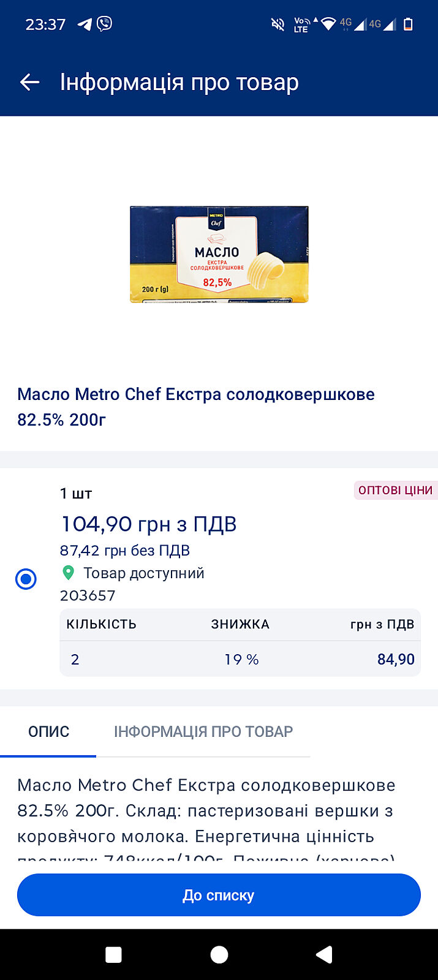The height and width of the screenshot is (980, 438).
Task: Tap the ОПТОВІ ЦІНИ badge
Action: pos(395,490)
